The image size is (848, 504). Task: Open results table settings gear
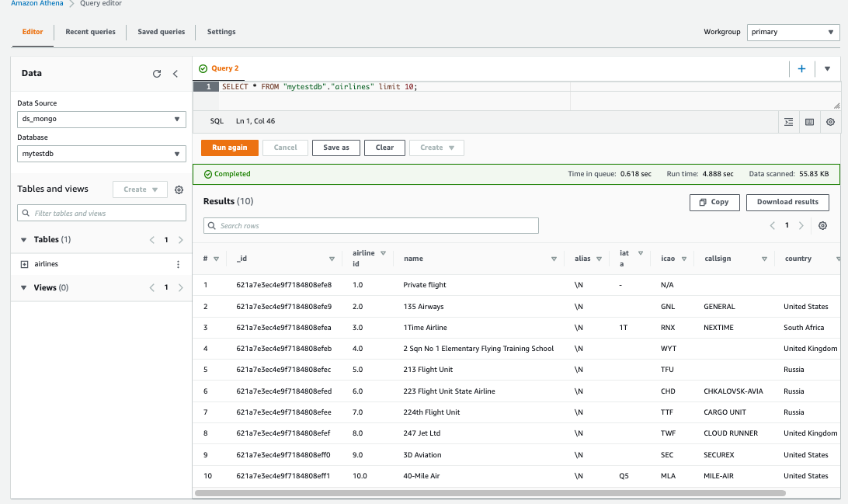point(822,225)
